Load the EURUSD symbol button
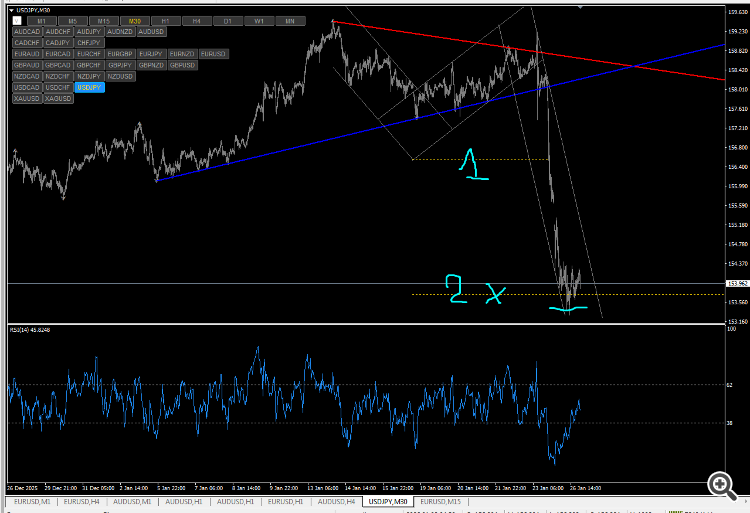 [x=213, y=54]
